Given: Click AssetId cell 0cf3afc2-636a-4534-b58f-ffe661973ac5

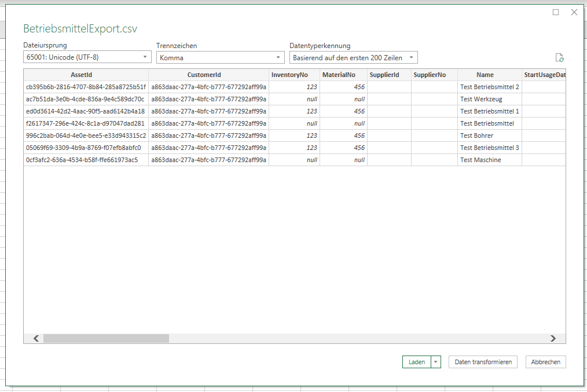Looking at the screenshot, I should (x=86, y=160).
